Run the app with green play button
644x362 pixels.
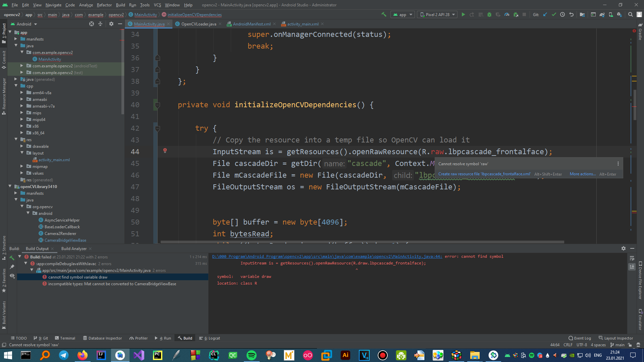click(x=463, y=14)
